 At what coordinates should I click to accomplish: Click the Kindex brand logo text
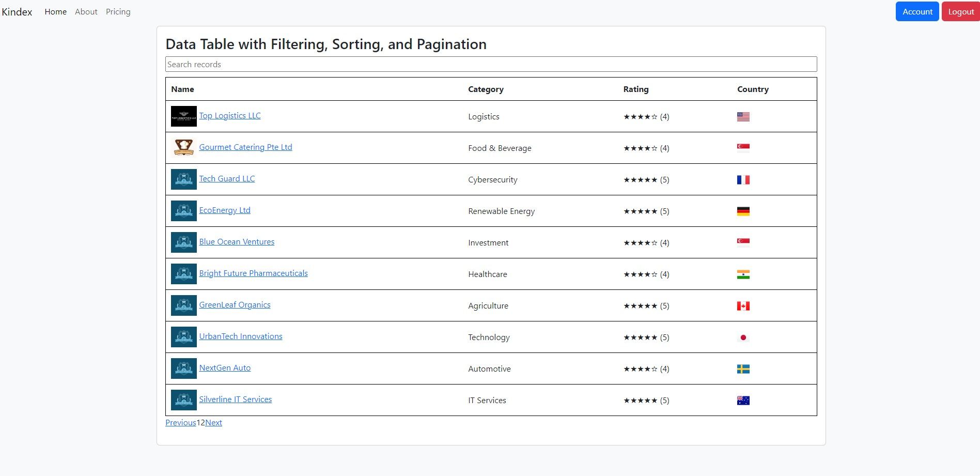pos(17,12)
